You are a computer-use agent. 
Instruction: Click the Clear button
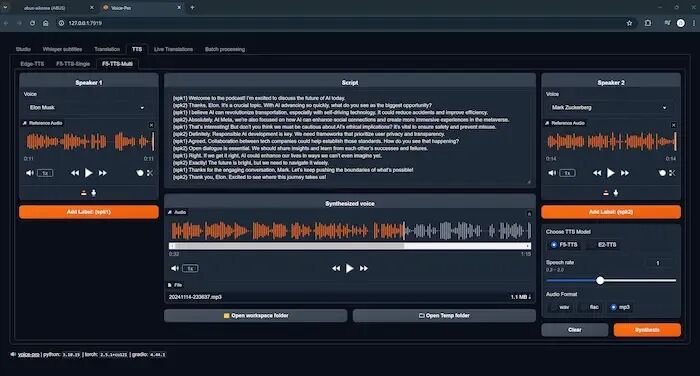point(575,330)
